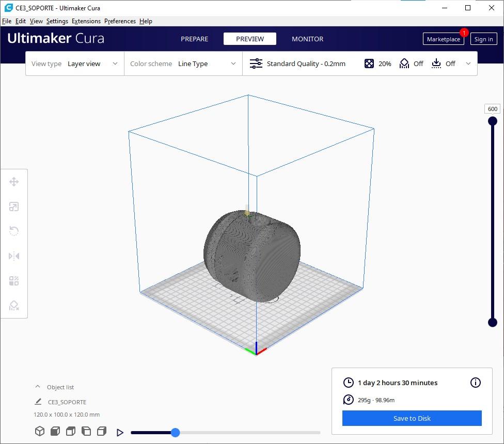This screenshot has height=444, width=504.
Task: Select the Scale tool in left toolbar
Action: click(x=14, y=207)
